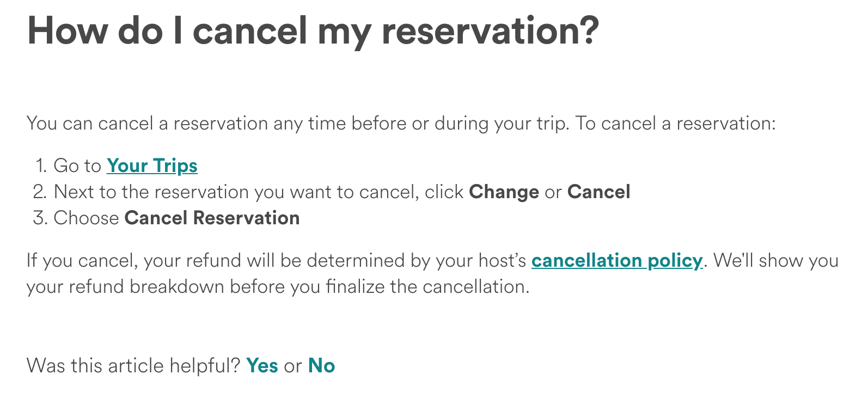This screenshot has width=868, height=405.
Task: Open the "Your Trips" link
Action: pos(152,165)
